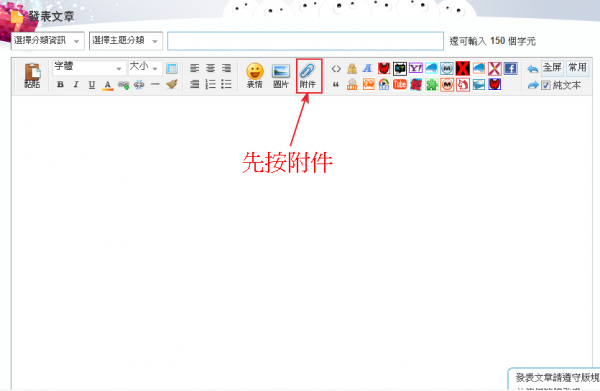This screenshot has height=391, width=600.
Task: Switch to the 全屏 fullscreen mode
Action: (552, 68)
